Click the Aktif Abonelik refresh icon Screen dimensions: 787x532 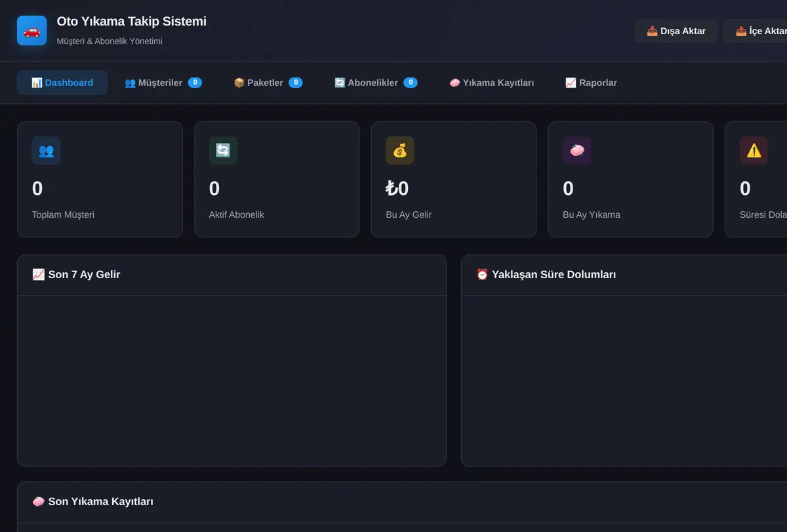tap(223, 150)
